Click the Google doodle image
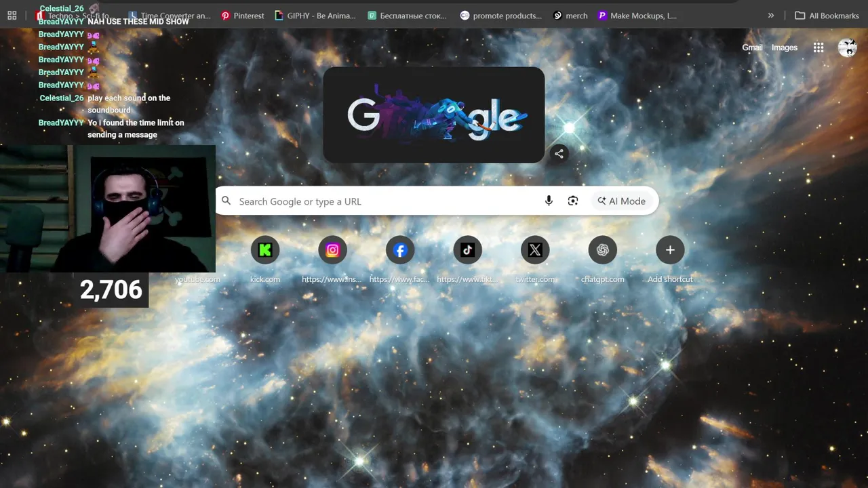This screenshot has width=868, height=488. 434,115
